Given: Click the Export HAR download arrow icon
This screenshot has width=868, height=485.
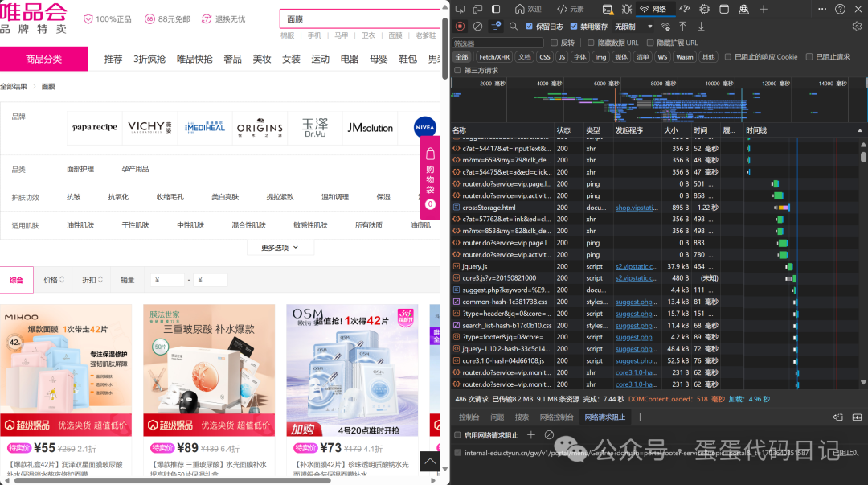Looking at the screenshot, I should (701, 26).
